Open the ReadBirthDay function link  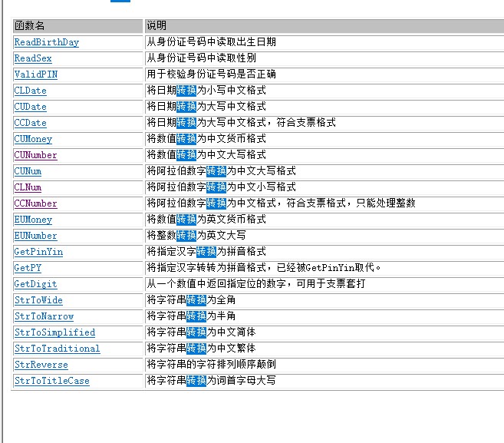(x=47, y=42)
